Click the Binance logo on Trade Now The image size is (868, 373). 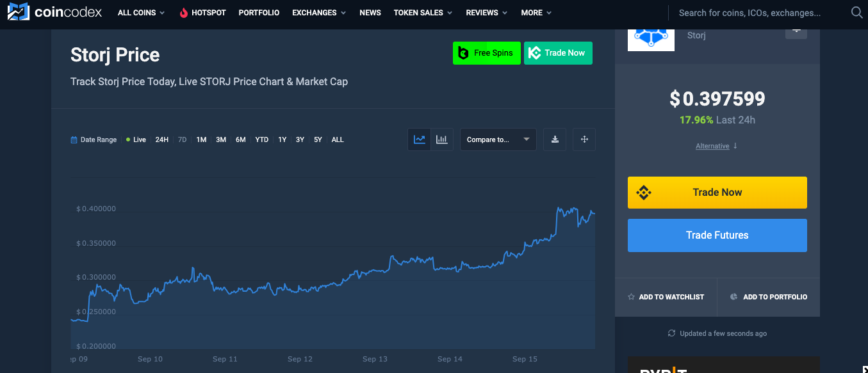(x=644, y=193)
